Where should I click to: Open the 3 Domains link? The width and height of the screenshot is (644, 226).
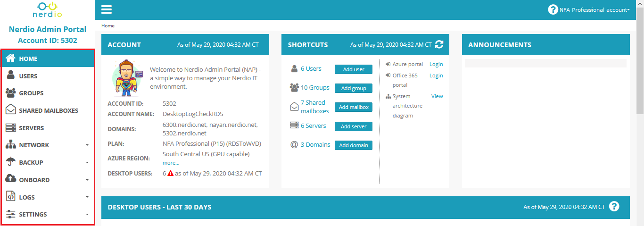coord(315,145)
